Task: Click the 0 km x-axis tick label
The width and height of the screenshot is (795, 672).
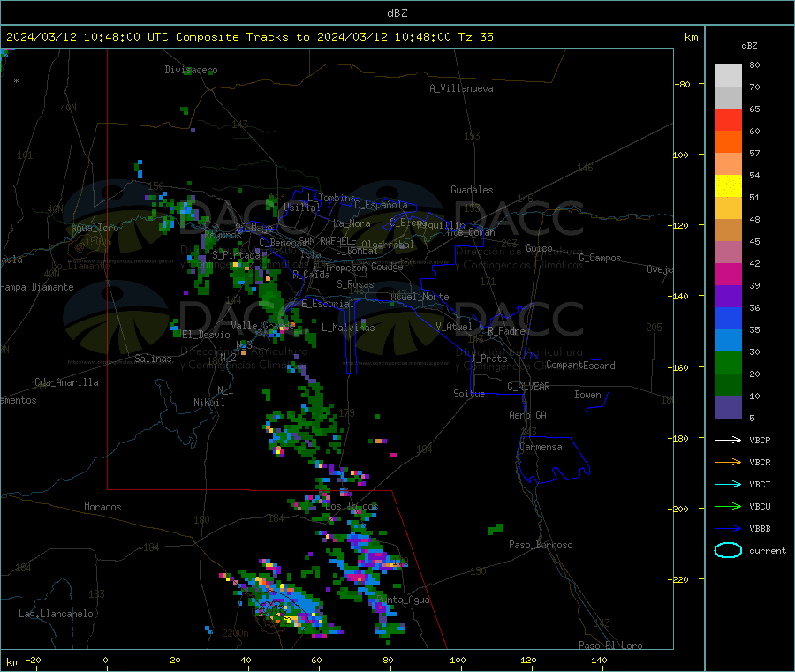Action: click(105, 661)
